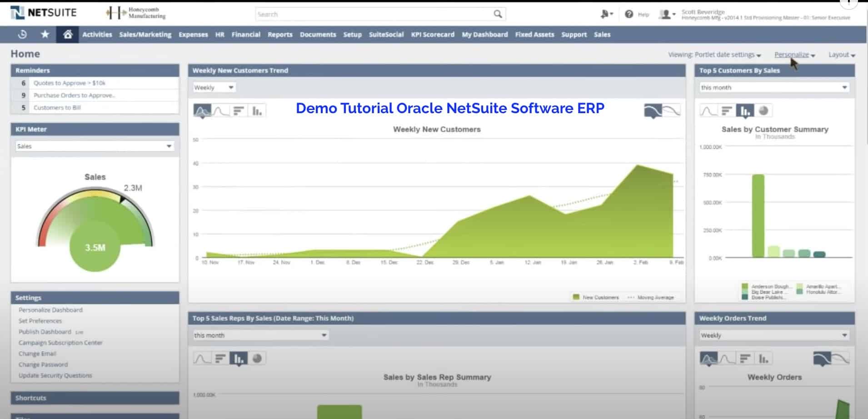Image resolution: width=868 pixels, height=419 pixels.
Task: Click the Honeycomb Manufacturing logo
Action: (x=136, y=13)
